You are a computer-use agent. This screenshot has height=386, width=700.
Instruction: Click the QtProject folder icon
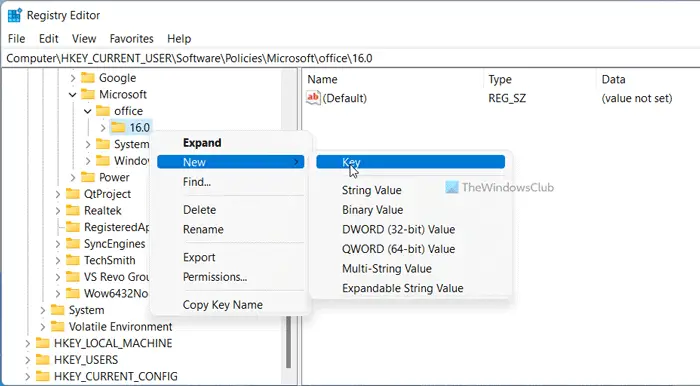[72, 194]
